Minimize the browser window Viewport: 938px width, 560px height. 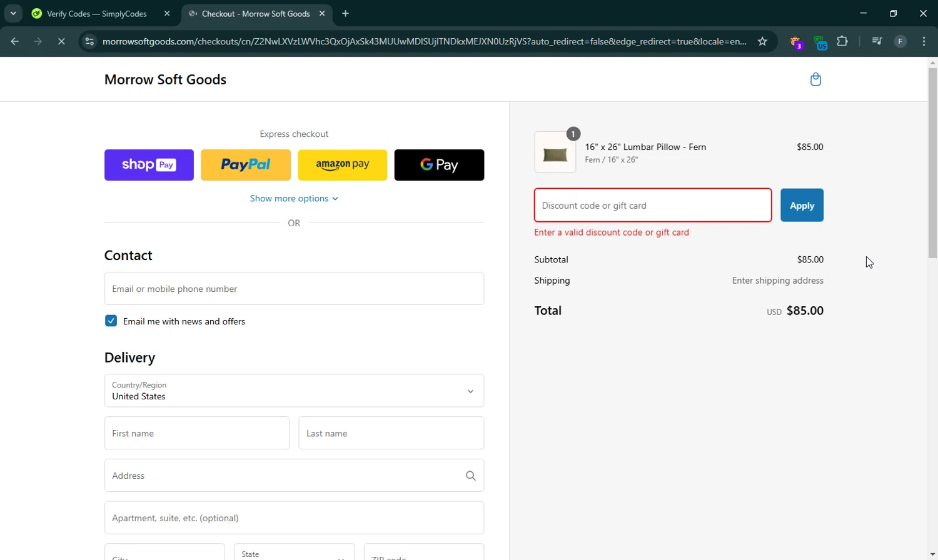coord(864,13)
